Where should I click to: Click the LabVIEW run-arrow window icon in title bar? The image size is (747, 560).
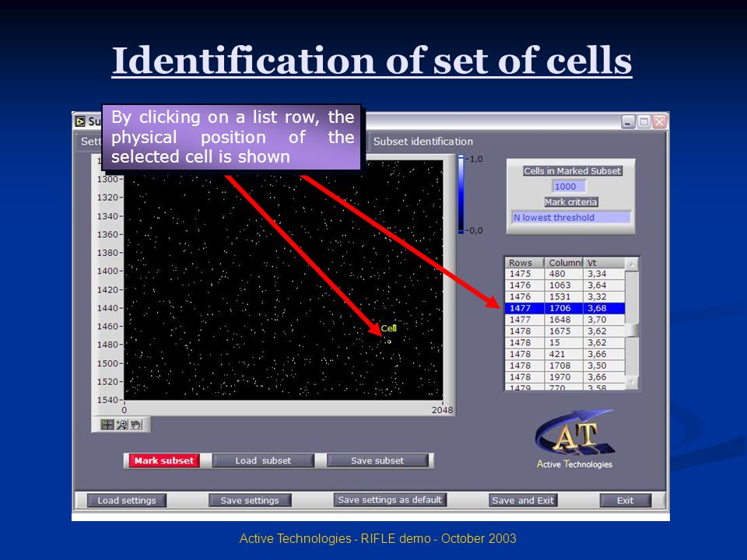coord(80,121)
